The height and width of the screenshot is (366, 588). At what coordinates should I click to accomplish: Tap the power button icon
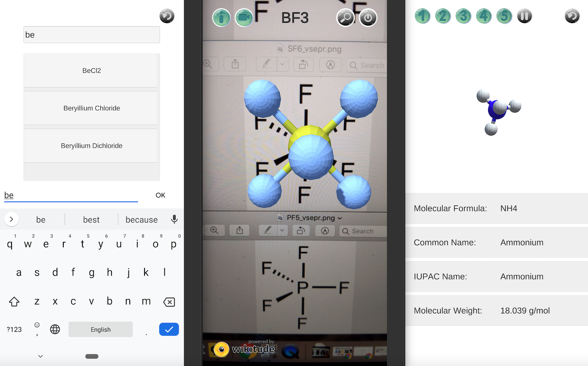pyautogui.click(x=368, y=18)
